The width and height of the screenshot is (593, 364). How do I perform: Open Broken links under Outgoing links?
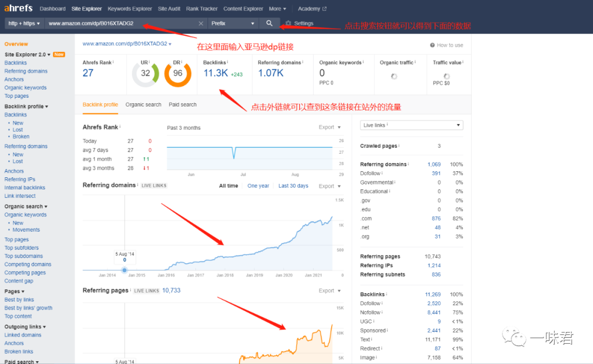[19, 352]
